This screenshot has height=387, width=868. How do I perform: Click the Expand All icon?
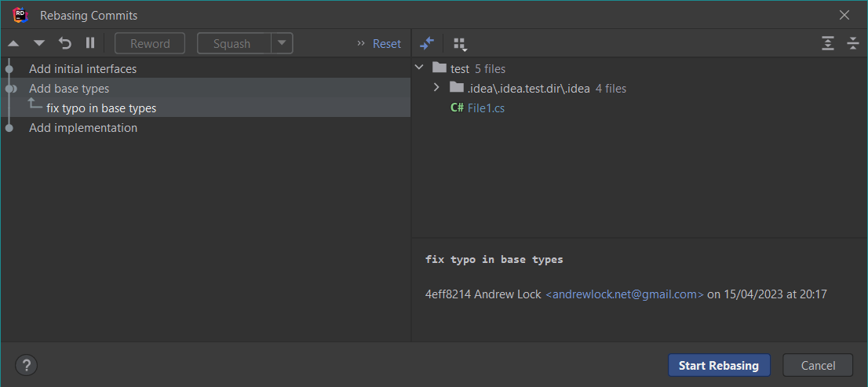click(x=828, y=43)
